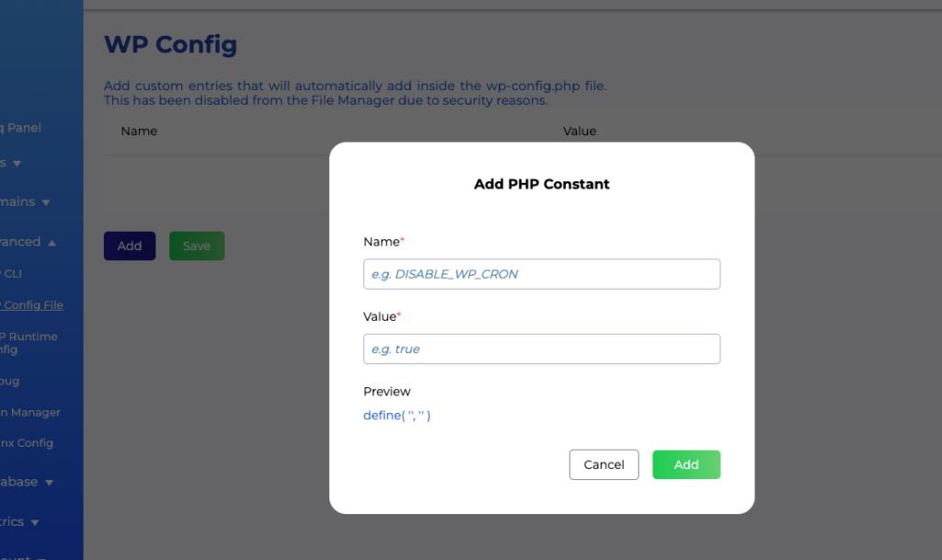Click the Name input field
This screenshot has width=942, height=560.
point(541,274)
